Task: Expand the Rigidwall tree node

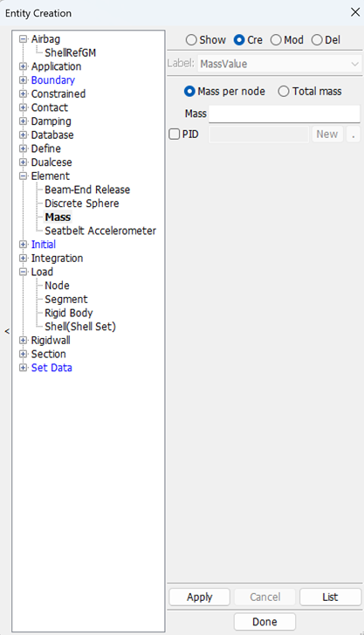Action: (24, 341)
